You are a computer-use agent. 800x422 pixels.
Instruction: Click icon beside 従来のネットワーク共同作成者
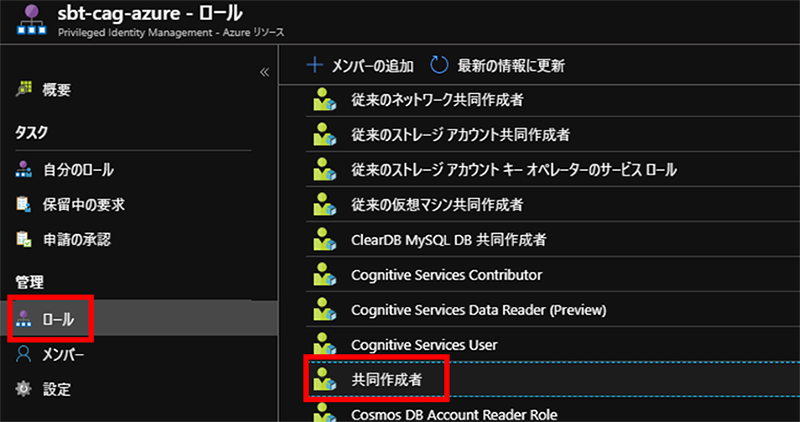[x=324, y=100]
